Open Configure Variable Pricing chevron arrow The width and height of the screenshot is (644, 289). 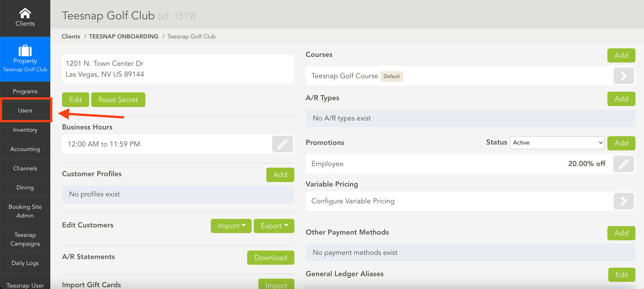coord(623,201)
